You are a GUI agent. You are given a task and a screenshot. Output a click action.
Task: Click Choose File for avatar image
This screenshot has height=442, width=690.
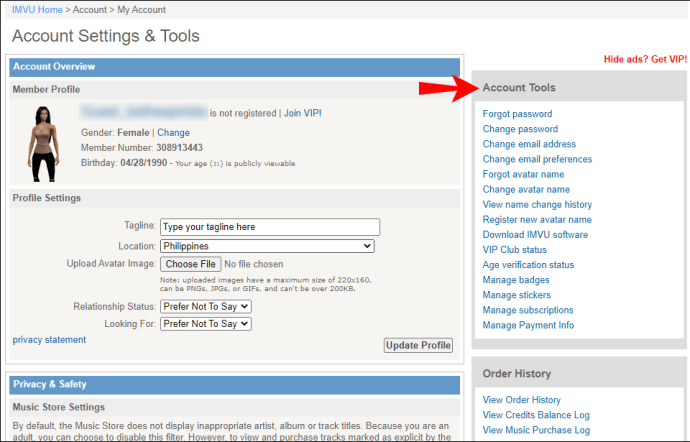pos(191,264)
